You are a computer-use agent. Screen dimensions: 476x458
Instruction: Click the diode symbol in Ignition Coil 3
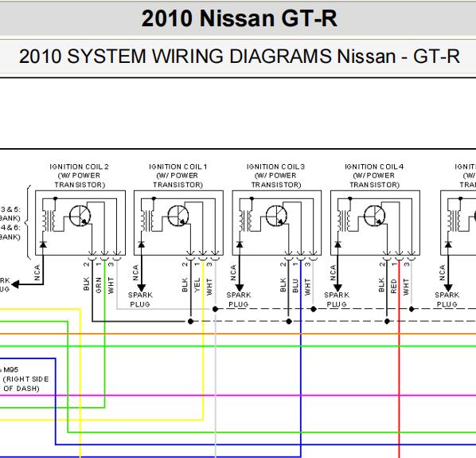click(240, 245)
